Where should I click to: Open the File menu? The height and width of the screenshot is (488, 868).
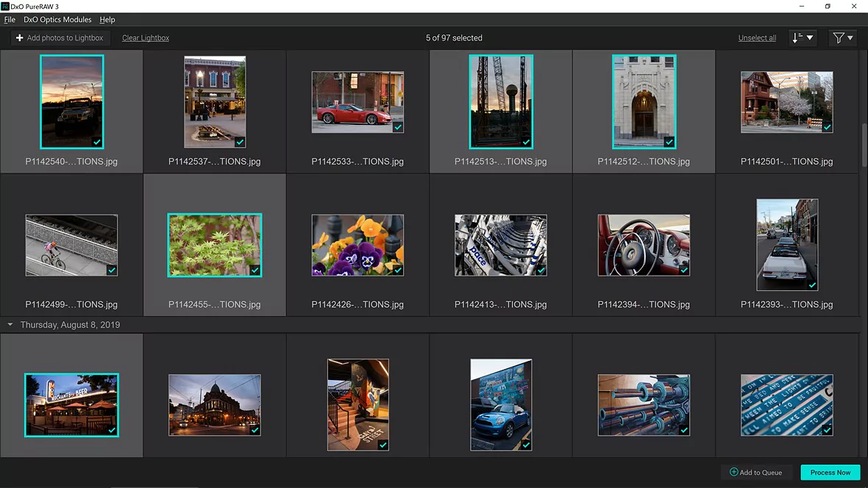(x=10, y=20)
